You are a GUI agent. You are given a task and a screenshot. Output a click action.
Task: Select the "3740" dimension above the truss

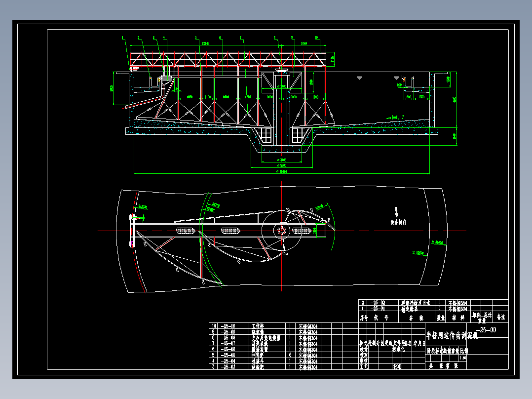coord(304,43)
